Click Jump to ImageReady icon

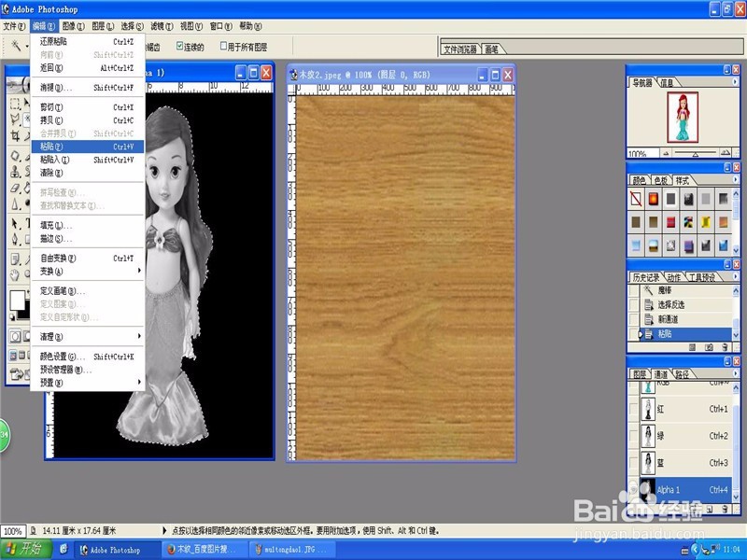(17, 374)
